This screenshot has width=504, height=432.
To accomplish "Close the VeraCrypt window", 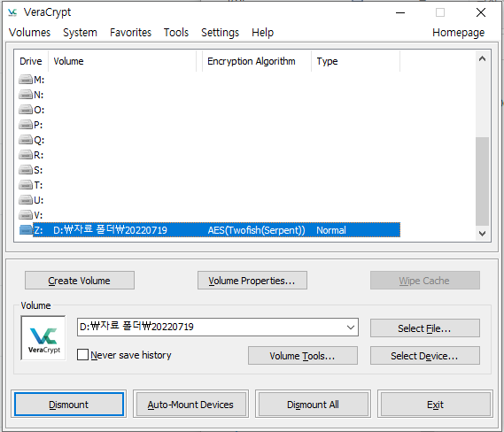I will (x=481, y=13).
